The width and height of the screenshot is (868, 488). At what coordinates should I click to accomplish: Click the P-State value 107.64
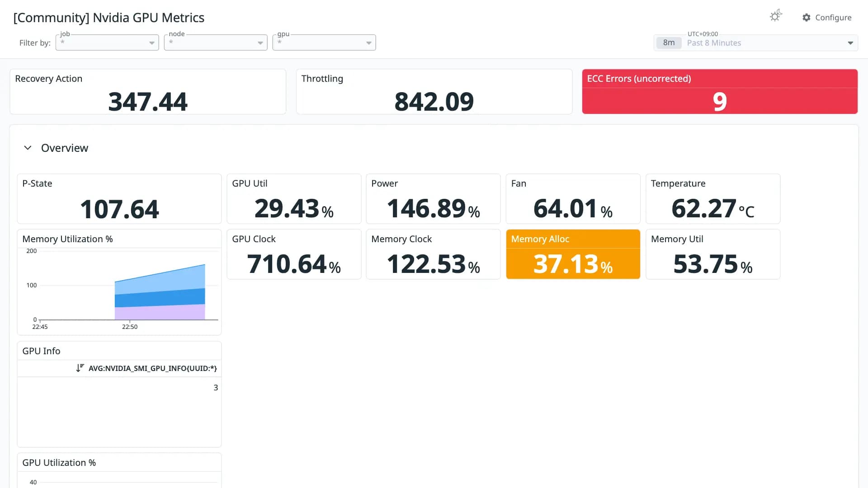point(119,209)
